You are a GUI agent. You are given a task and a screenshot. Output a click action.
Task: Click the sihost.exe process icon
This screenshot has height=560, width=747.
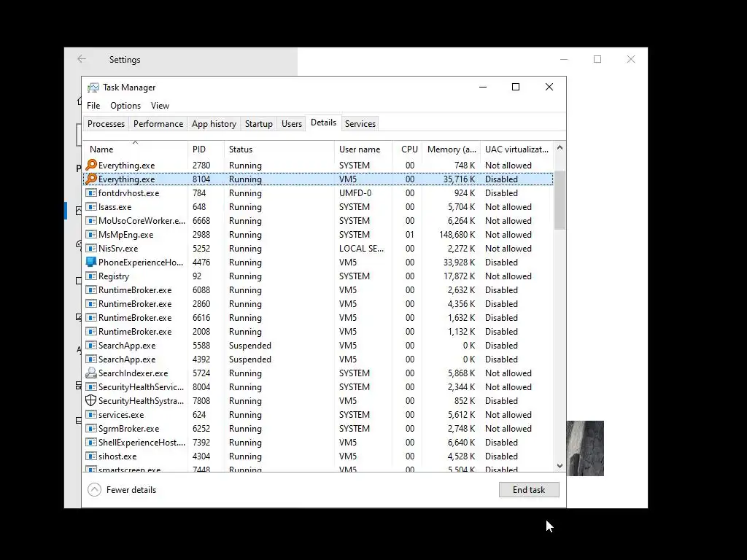tap(91, 456)
